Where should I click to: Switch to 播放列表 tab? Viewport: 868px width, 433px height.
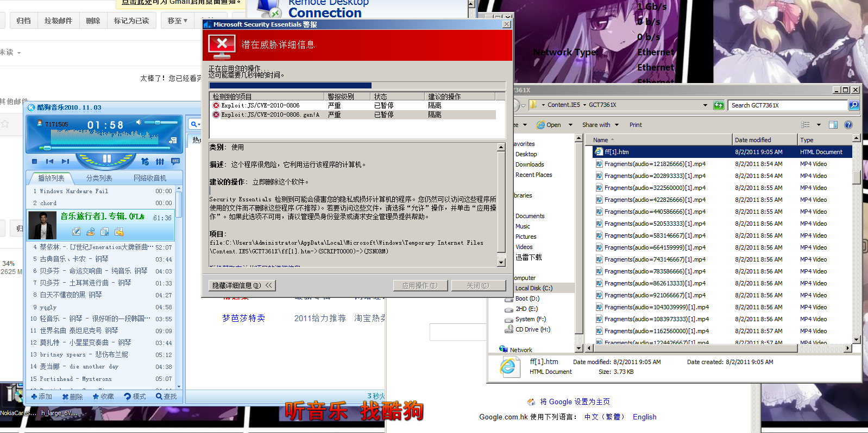coord(51,178)
